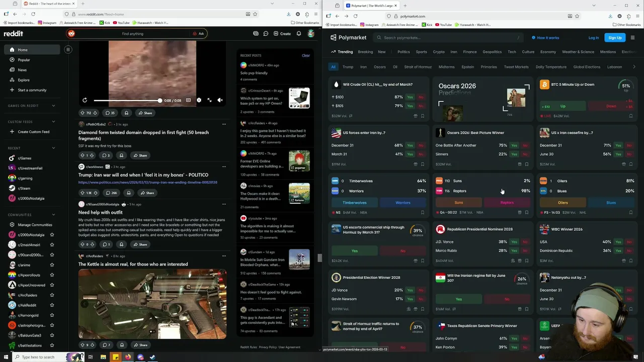Bookmark Oscars Best Picture Winner market
The height and width of the screenshot is (362, 644).
point(526,164)
